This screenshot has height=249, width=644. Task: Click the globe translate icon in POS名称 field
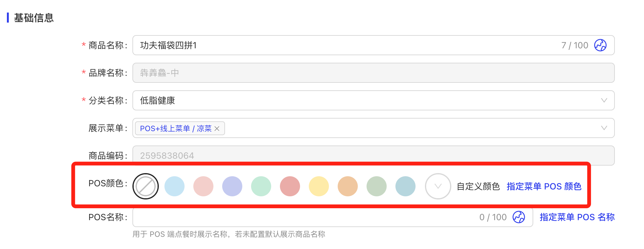[x=518, y=217]
